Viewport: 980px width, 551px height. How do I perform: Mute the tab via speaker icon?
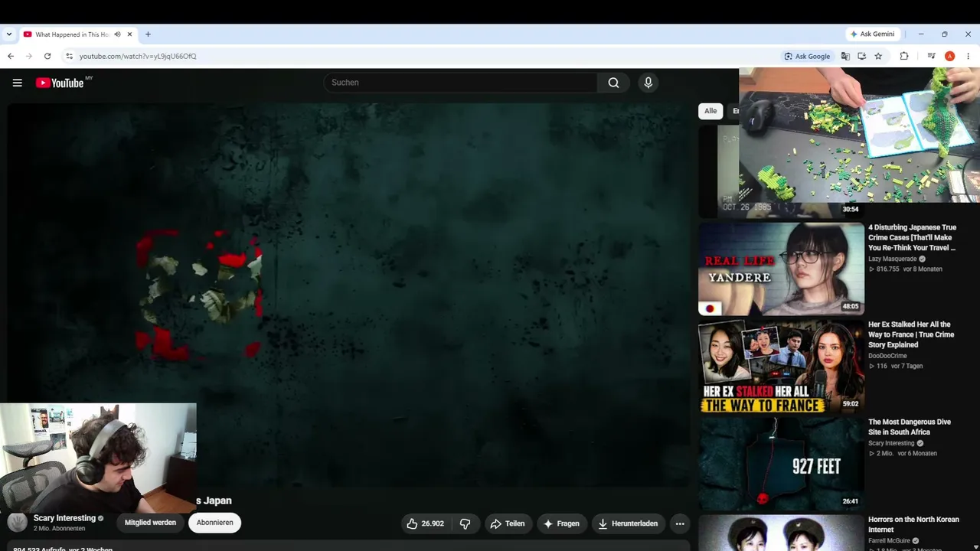pos(117,34)
